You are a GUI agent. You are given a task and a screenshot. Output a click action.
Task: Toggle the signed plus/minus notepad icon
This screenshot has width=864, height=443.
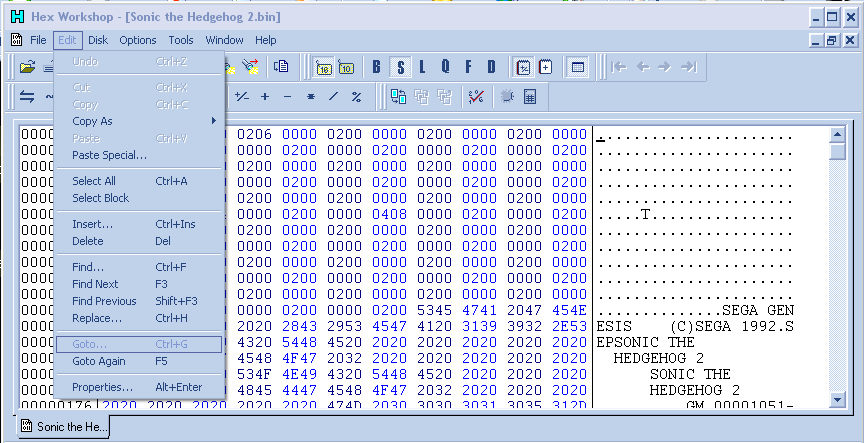pos(522,67)
